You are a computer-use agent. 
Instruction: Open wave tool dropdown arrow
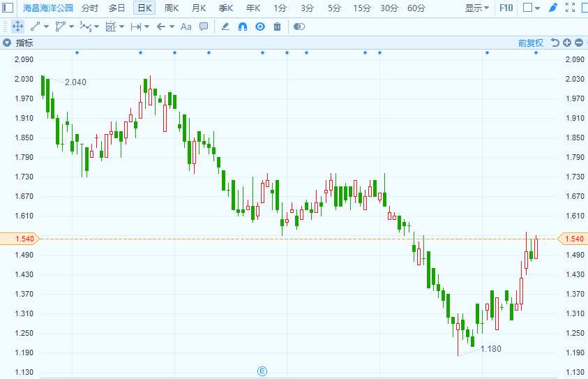click(97, 27)
